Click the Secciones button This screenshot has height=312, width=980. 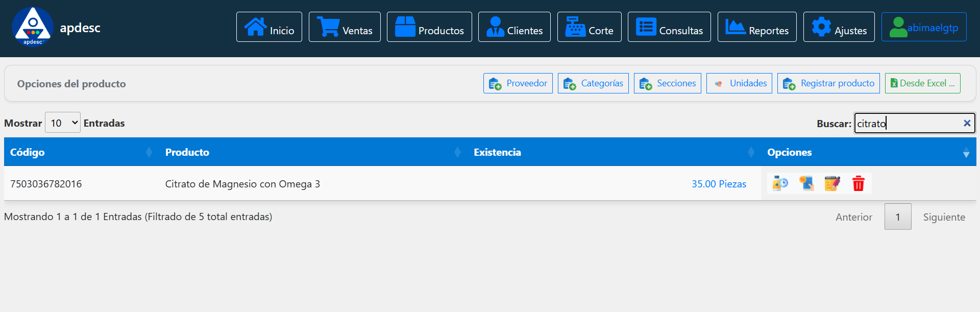(668, 83)
